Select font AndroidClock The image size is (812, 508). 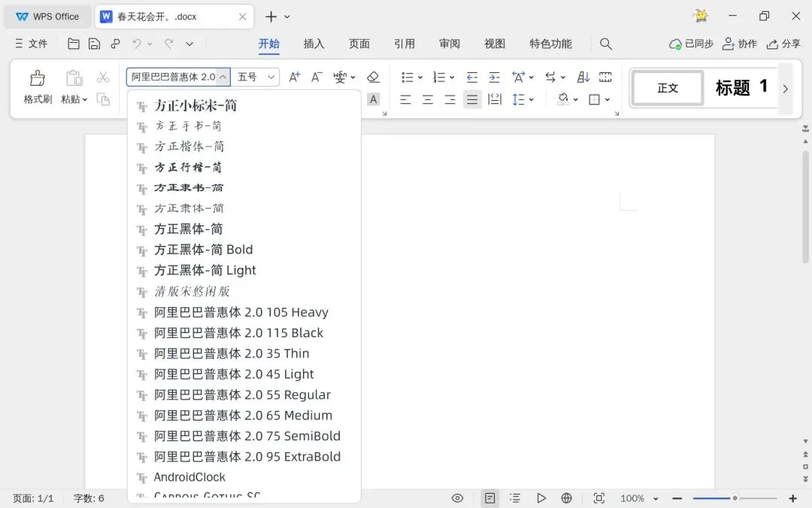244,477
